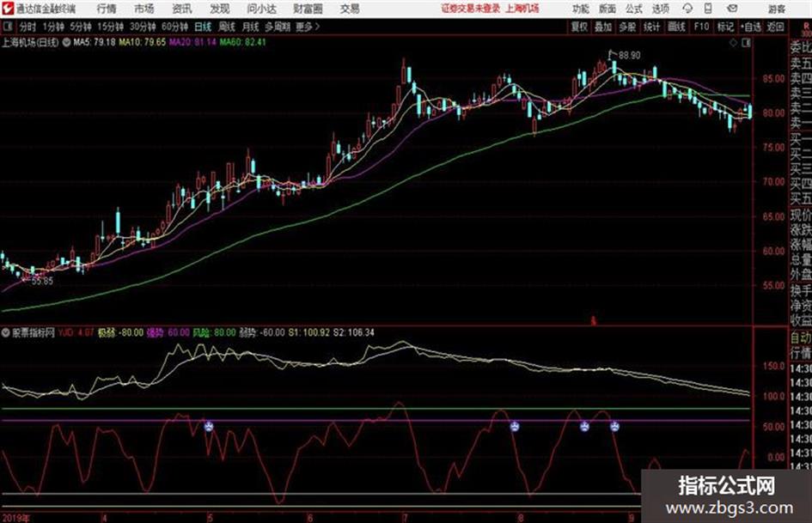Open the 问小达 menu
Image resolution: width=812 pixels, height=523 pixels.
click(261, 9)
